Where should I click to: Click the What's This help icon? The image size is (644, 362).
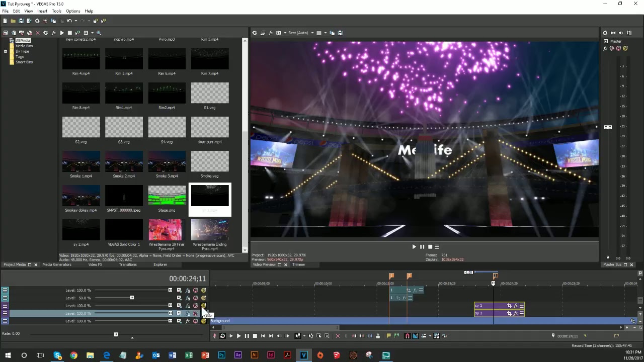[x=103, y=21]
